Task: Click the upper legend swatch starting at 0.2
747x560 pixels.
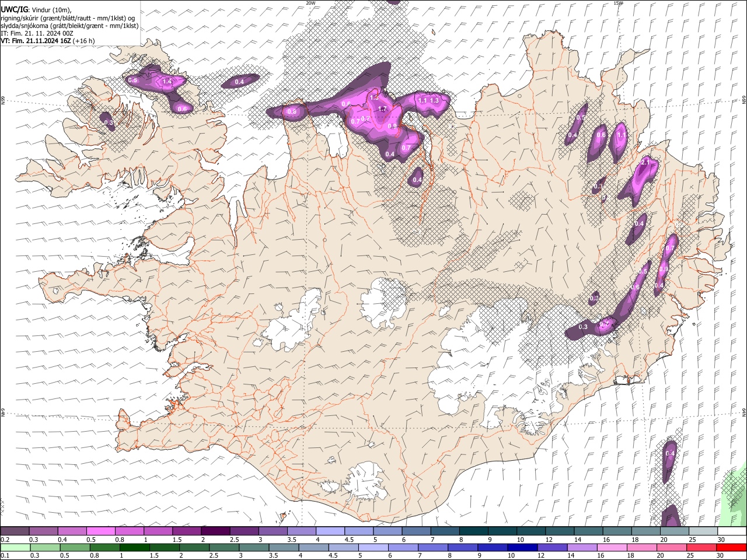Action: pyautogui.click(x=15, y=531)
